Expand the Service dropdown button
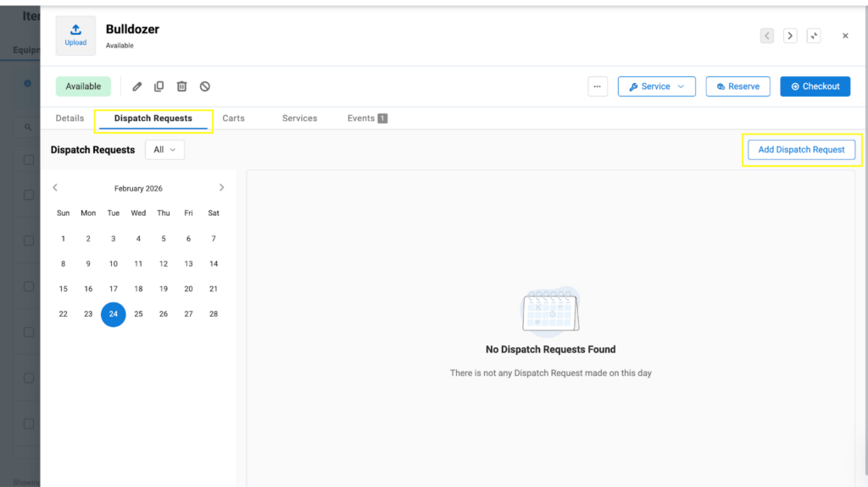The height and width of the screenshot is (487, 868). coord(656,86)
